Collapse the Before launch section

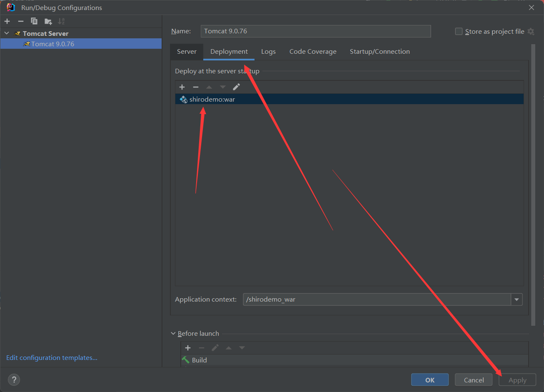pos(173,334)
